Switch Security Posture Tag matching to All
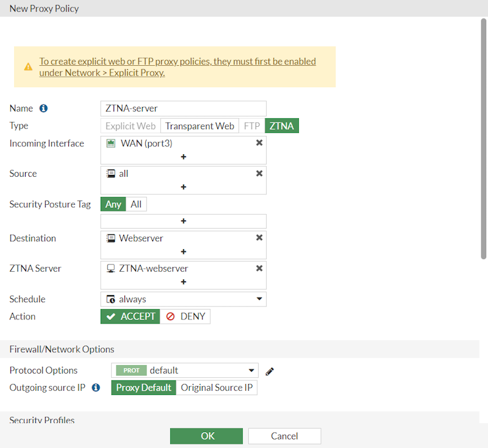 pyautogui.click(x=135, y=204)
